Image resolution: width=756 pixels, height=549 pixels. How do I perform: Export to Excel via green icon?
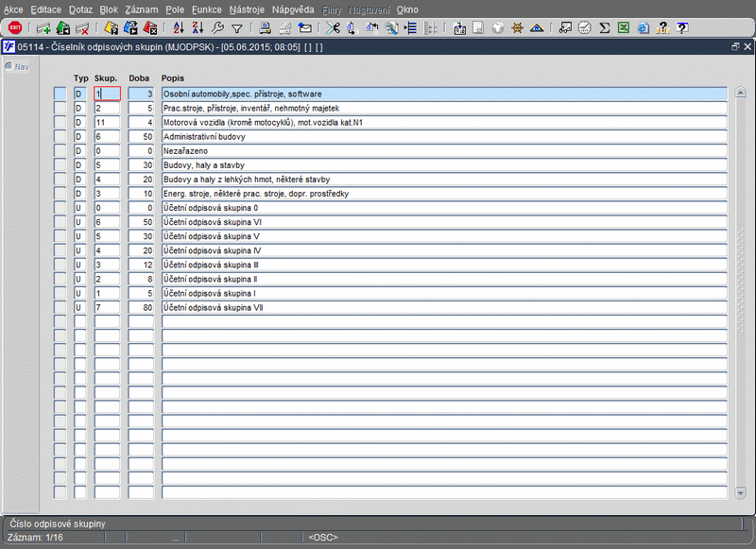(x=624, y=28)
